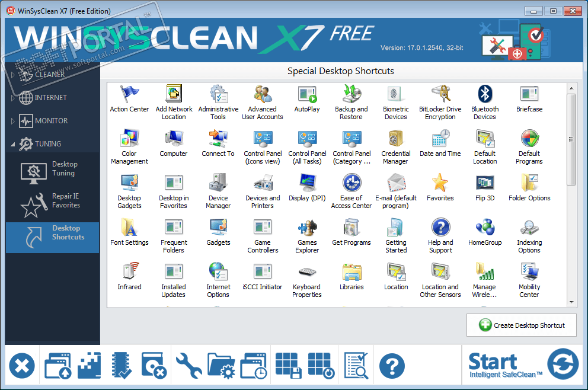Viewport: 588px width, 390px height.
Task: Click the folder with gear toolbar icon
Action: (x=221, y=366)
